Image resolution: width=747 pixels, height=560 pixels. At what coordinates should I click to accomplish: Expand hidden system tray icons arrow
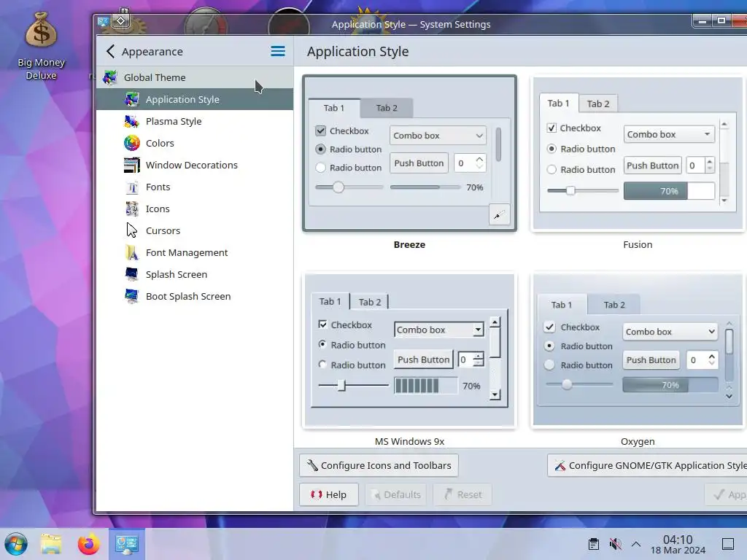[636, 544]
